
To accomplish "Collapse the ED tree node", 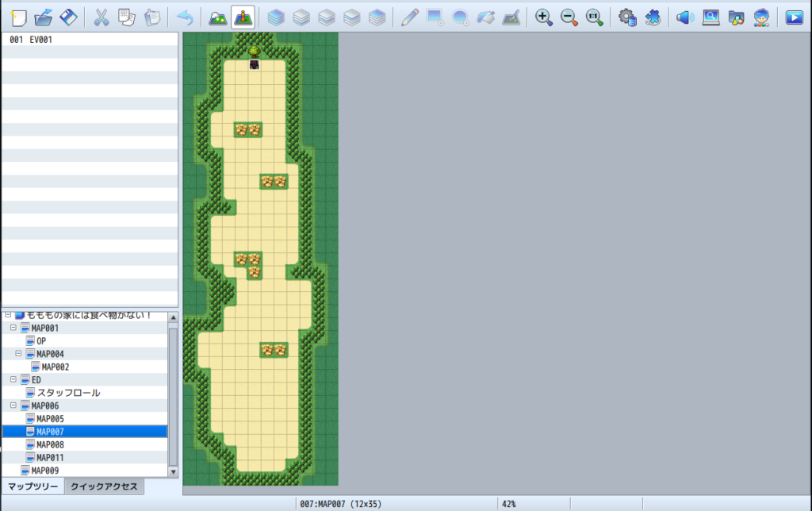I will coord(13,380).
